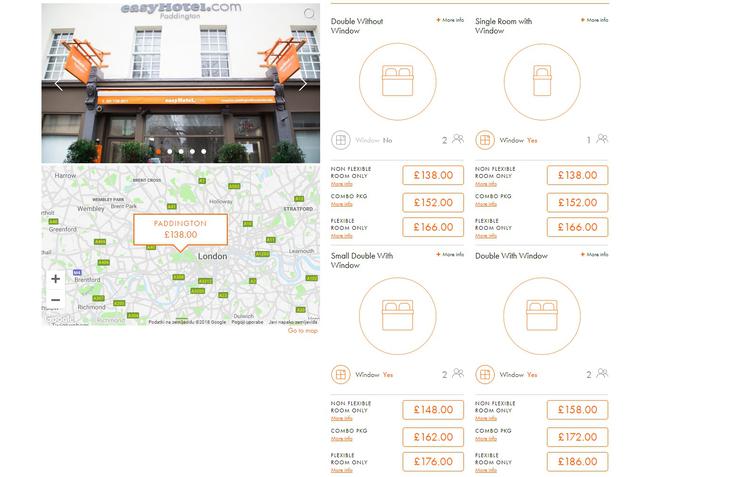The height and width of the screenshot is (477, 736).
Task: Click guests icon for Small Double With Window
Action: click(x=458, y=373)
